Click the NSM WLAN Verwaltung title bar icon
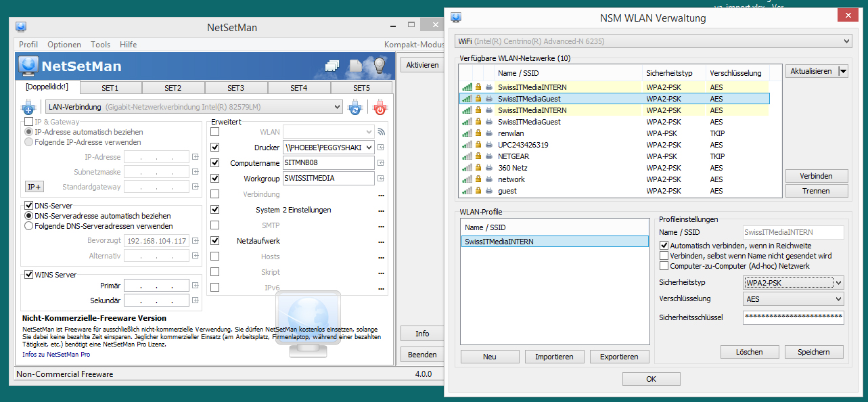This screenshot has height=402, width=868. pos(456,18)
